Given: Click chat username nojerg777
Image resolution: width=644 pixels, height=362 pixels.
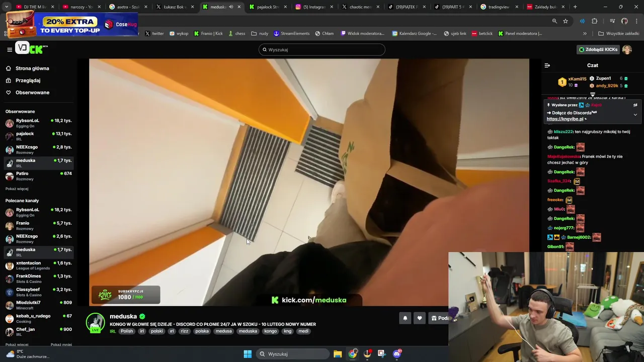Looking at the screenshot, I should point(564,228).
